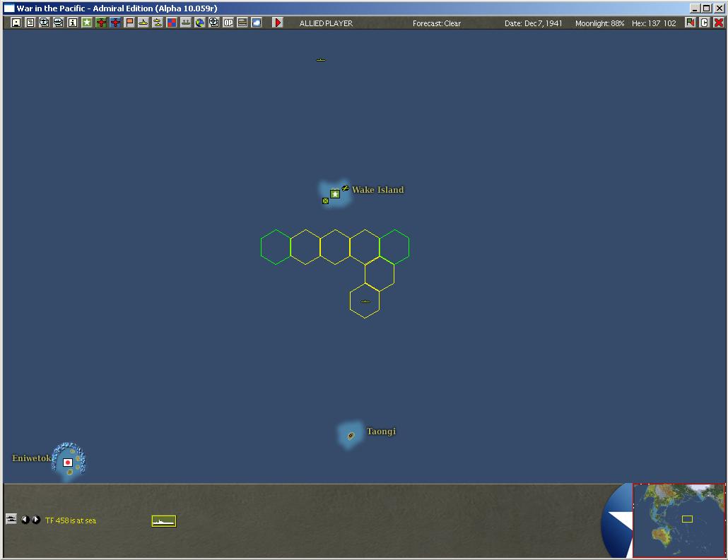Image resolution: width=728 pixels, height=560 pixels.
Task: Click the 'ALLIED PLAYER' label
Action: click(326, 23)
